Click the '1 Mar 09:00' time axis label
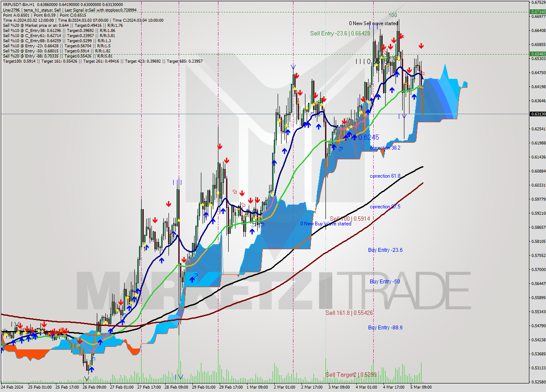This screenshot has width=546, height=392. [257, 387]
